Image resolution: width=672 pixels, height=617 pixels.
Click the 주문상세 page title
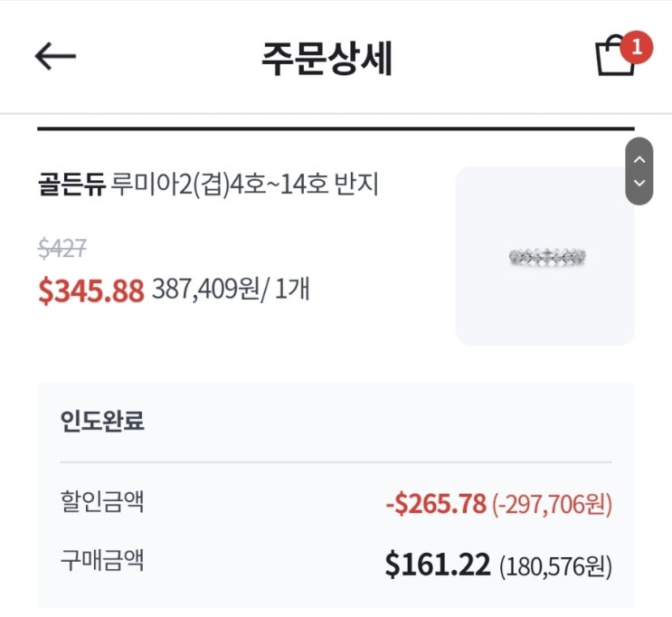327,58
